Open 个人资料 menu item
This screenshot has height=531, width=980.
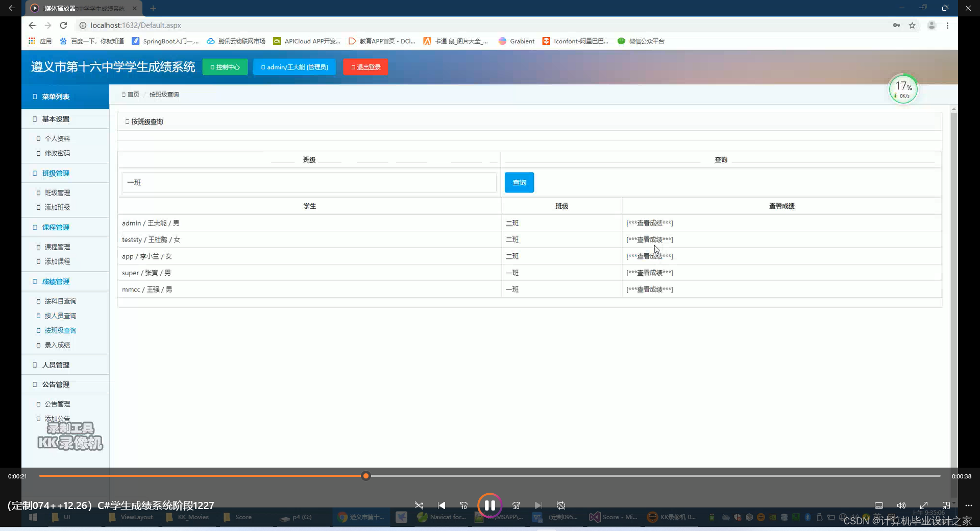point(57,138)
